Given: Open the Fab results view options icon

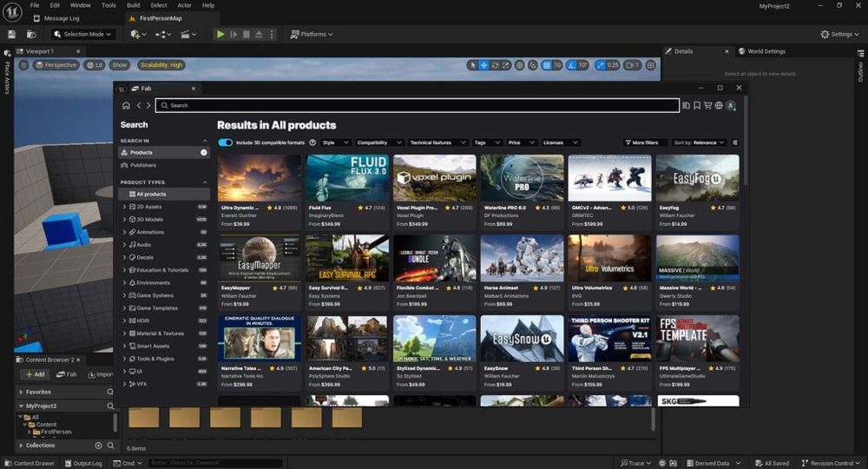Looking at the screenshot, I should coord(735,142).
